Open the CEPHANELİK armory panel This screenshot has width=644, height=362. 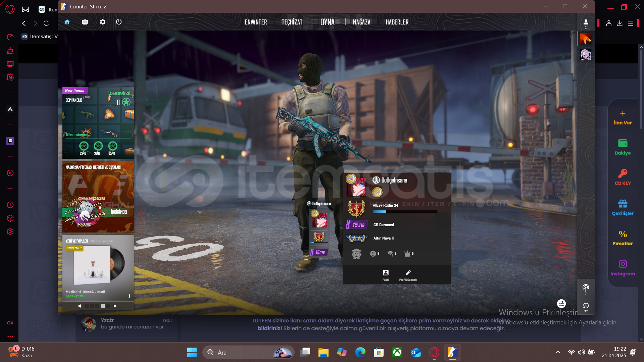click(x=98, y=123)
